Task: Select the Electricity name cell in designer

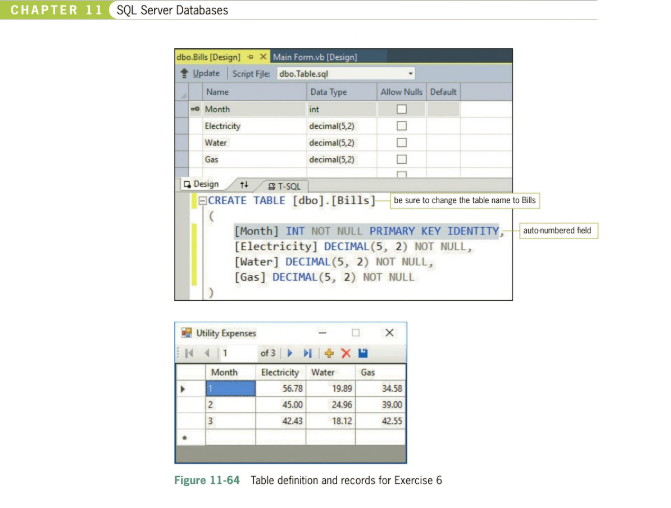Action: (254, 126)
